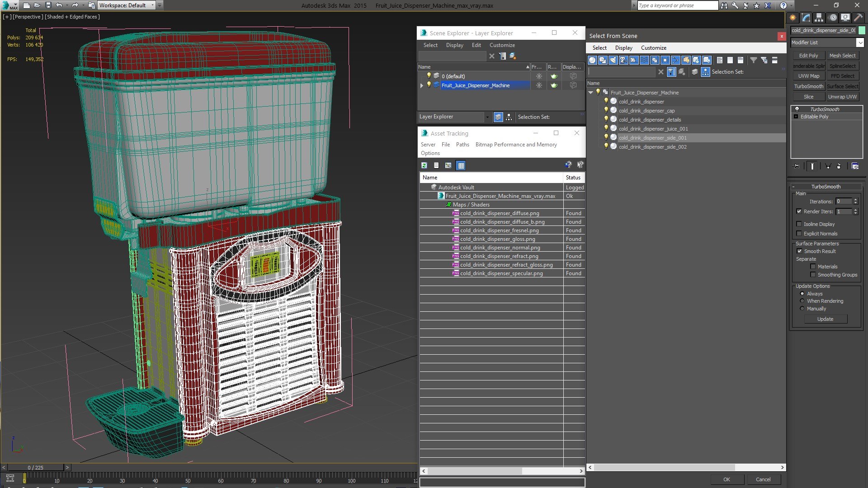Enable Separate by Materials checkbox
The image size is (868, 488).
tap(813, 267)
